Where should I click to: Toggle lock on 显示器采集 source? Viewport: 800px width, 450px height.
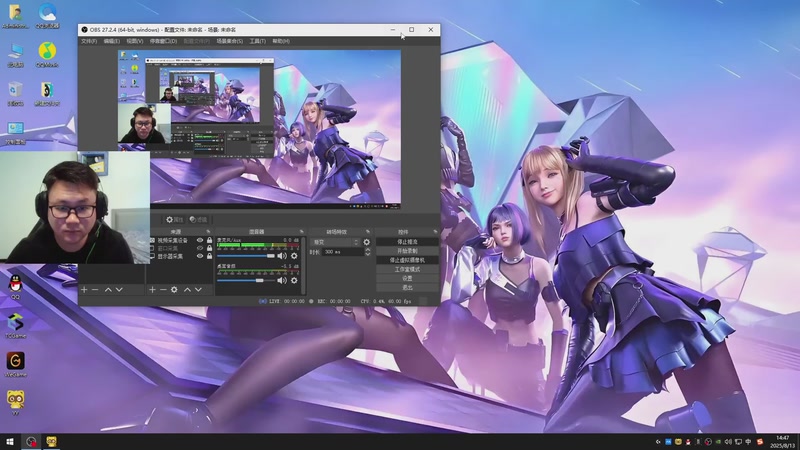(209, 256)
